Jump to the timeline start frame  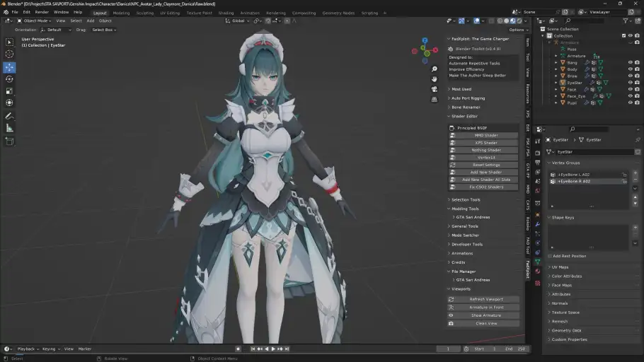pos(253,349)
